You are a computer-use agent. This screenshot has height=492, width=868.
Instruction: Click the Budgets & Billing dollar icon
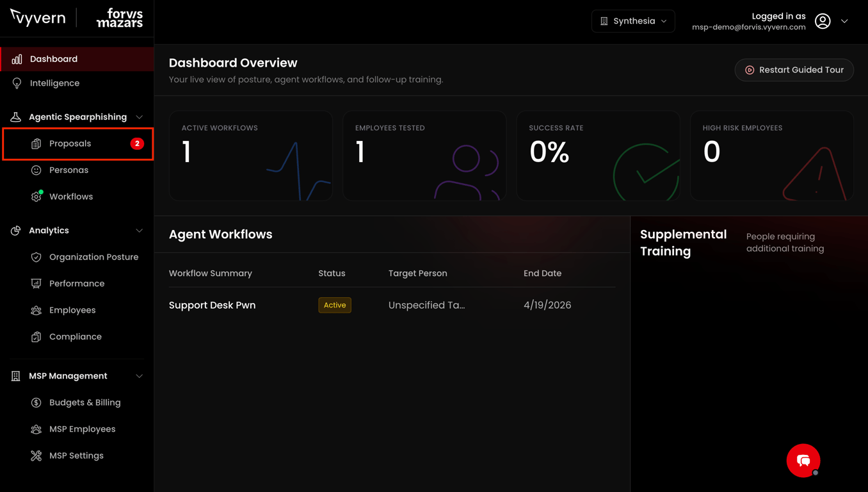[36, 403]
